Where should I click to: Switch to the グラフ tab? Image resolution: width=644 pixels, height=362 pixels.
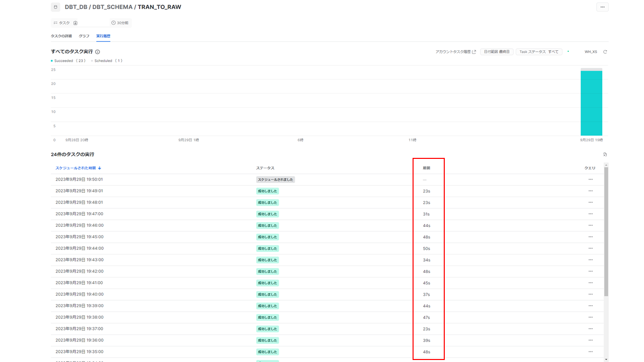[x=84, y=36]
